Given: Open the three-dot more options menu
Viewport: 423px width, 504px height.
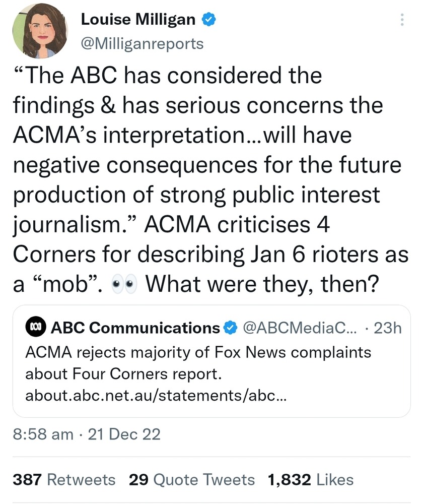Looking at the screenshot, I should [401, 20].
